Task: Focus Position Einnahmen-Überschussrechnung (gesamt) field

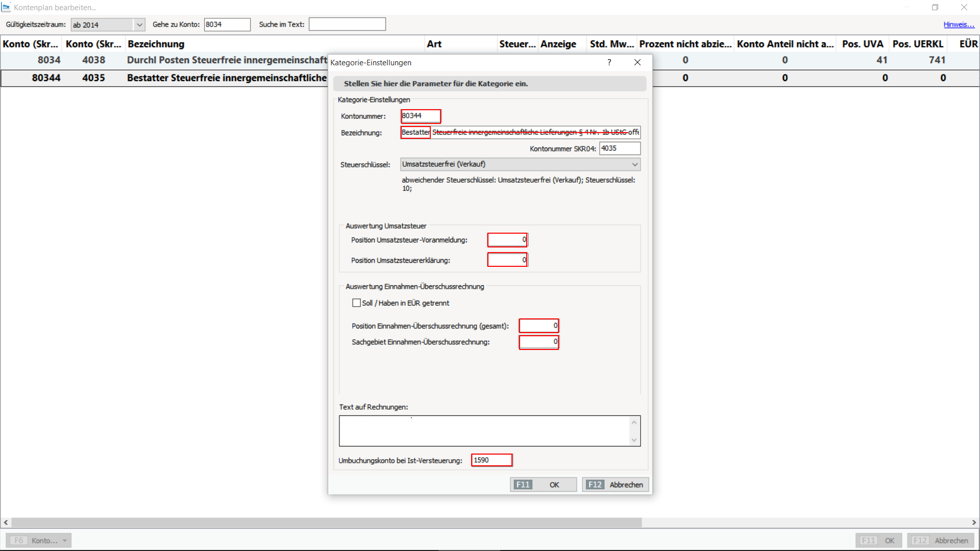Action: click(539, 325)
